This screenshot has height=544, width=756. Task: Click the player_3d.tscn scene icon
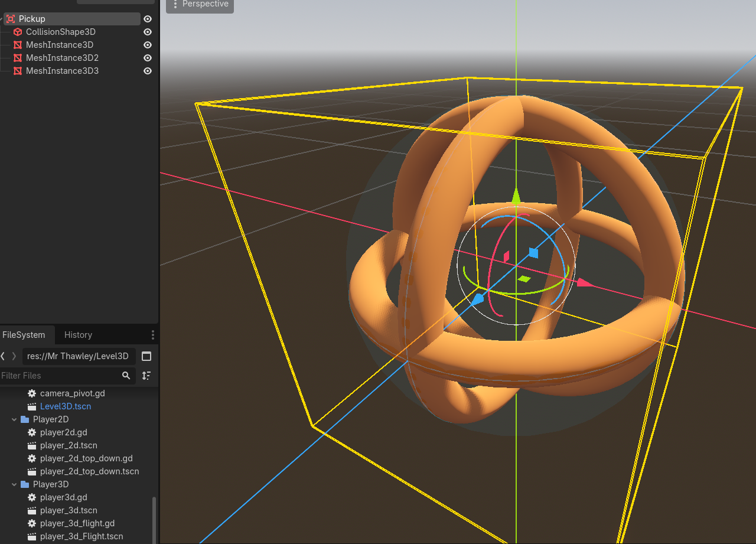click(32, 510)
